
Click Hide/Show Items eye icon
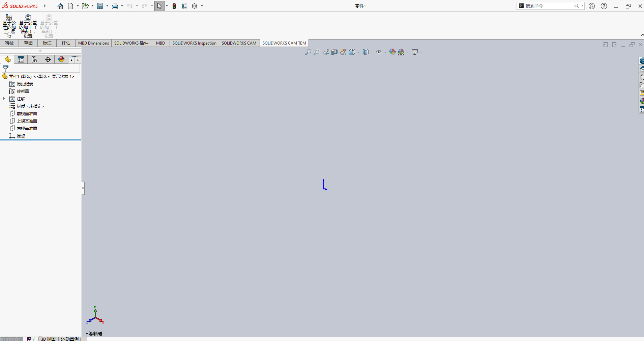pos(379,52)
